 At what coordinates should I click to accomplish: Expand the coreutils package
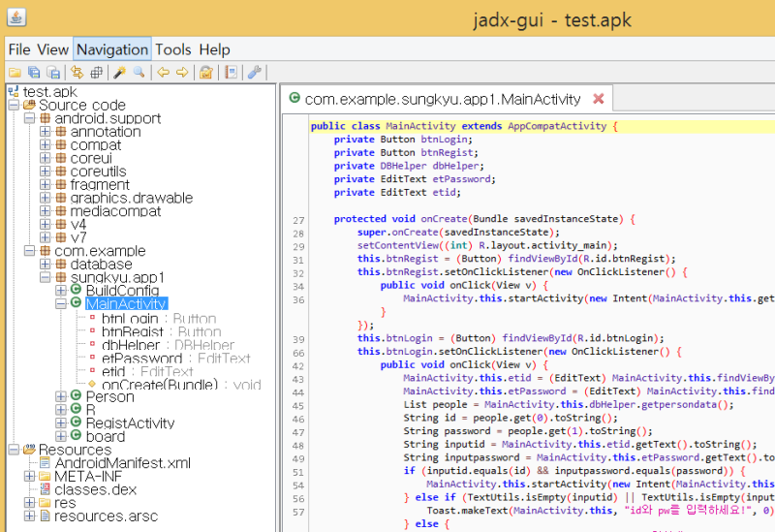click(45, 172)
